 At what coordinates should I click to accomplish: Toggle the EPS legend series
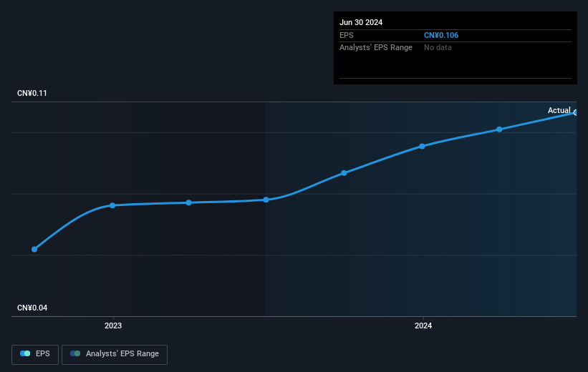(x=35, y=354)
